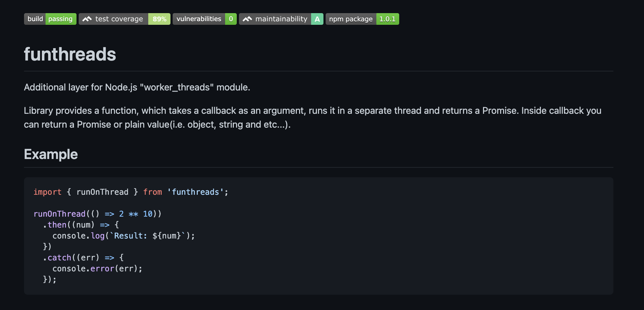Click the .then((num) => { code line
The height and width of the screenshot is (310, 644).
81,225
